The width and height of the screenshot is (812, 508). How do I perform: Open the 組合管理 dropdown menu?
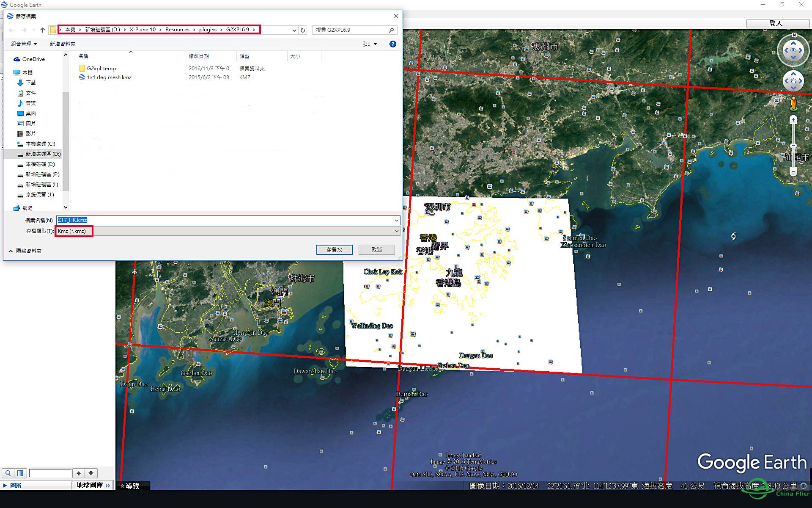click(x=24, y=44)
